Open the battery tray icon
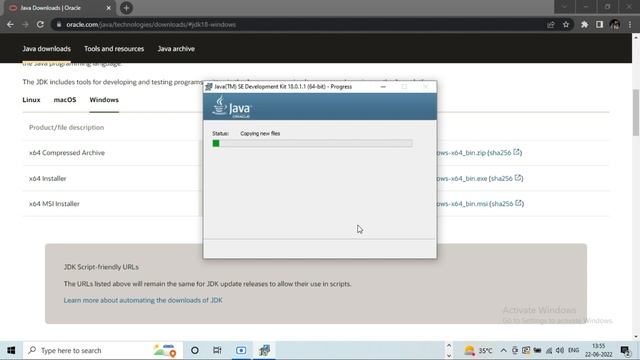640x360 pixels. (x=537, y=350)
